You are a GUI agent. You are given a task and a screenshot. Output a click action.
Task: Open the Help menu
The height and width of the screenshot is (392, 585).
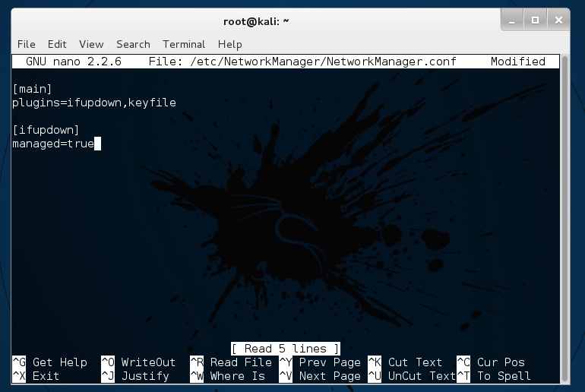229,44
